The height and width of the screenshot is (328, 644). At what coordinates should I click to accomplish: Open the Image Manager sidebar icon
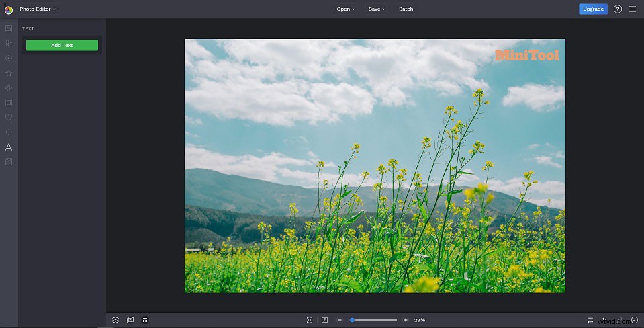(9, 28)
